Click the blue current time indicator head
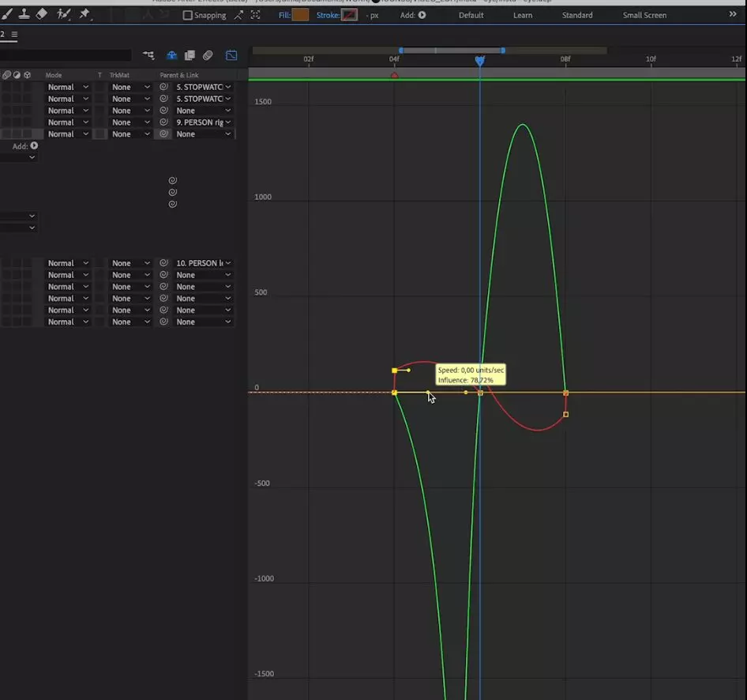 tap(480, 61)
